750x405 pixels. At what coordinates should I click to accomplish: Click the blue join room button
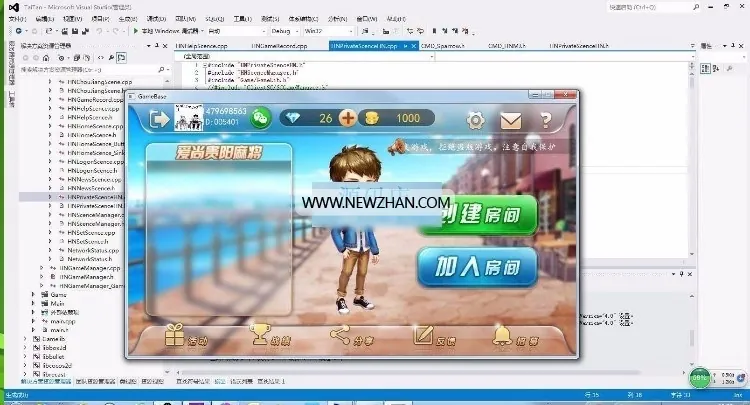(x=477, y=267)
